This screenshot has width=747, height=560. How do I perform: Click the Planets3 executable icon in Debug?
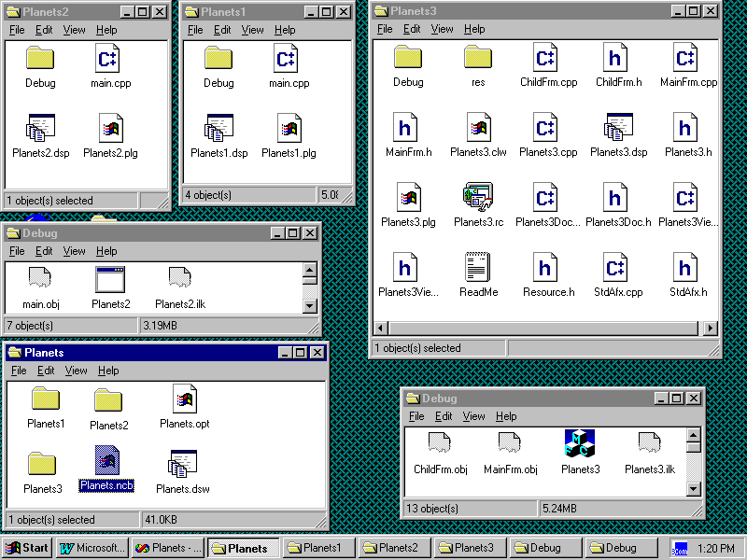click(580, 444)
